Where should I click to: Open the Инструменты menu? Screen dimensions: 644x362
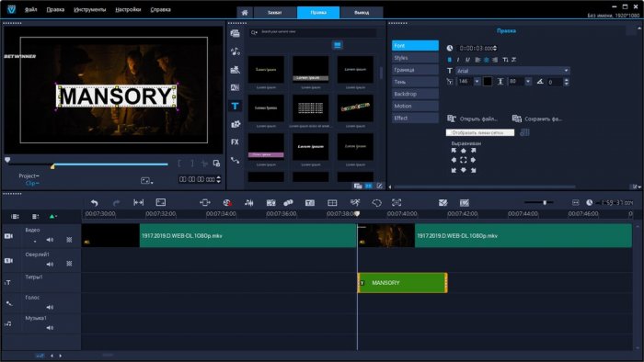89,9
